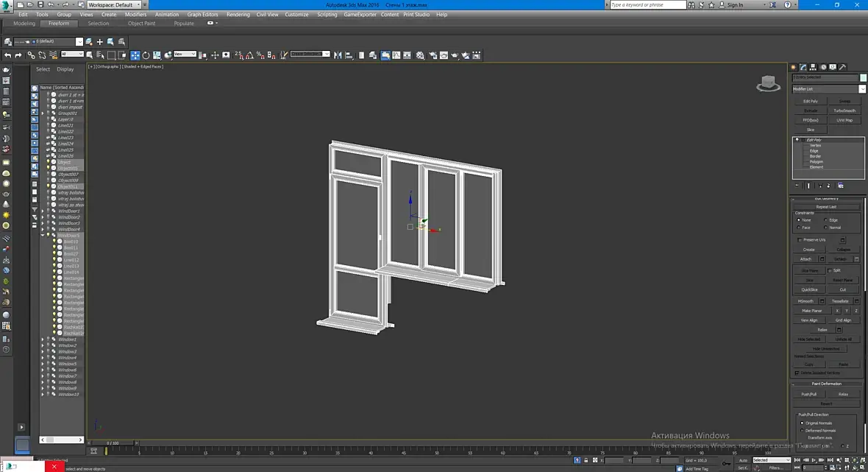Select Original Normals radio button
The image size is (868, 472).
(802, 423)
